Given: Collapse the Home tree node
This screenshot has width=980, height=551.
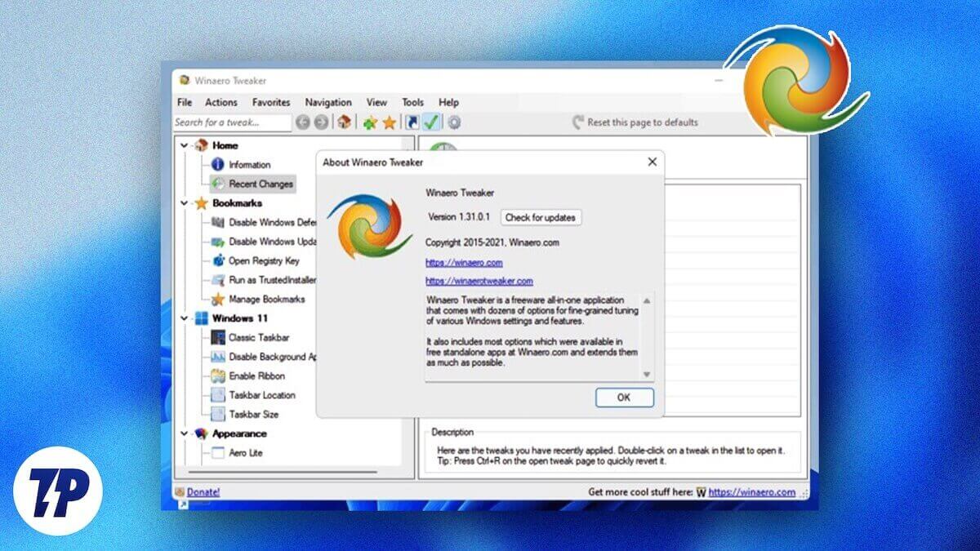Looking at the screenshot, I should coord(185,145).
